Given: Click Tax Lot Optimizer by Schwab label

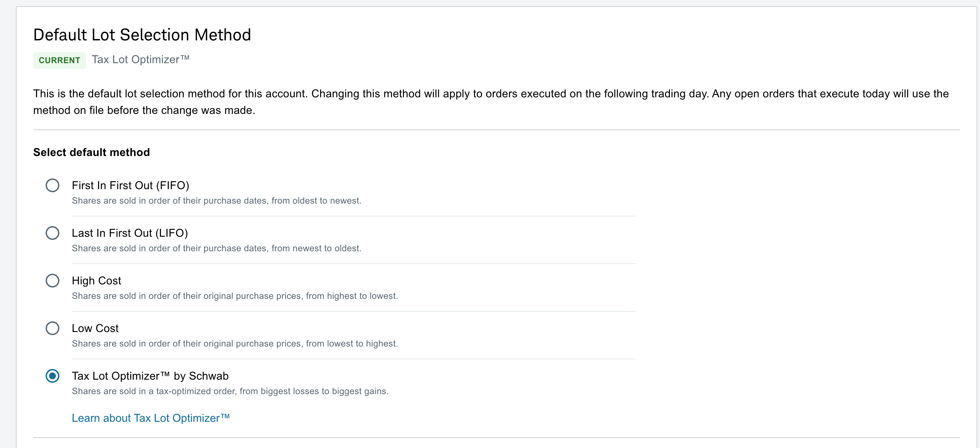Looking at the screenshot, I should [150, 376].
